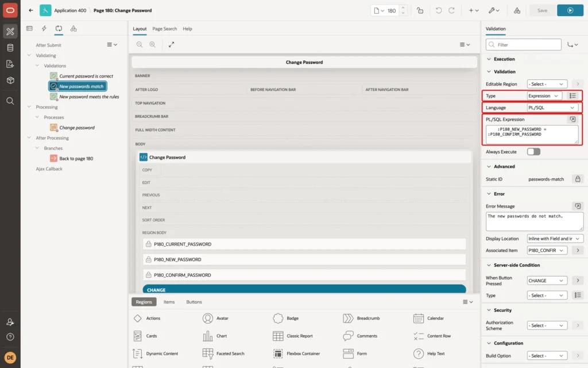This screenshot has width=588, height=368.
Task: Select Faceted Search region in gallery
Action: click(223, 354)
